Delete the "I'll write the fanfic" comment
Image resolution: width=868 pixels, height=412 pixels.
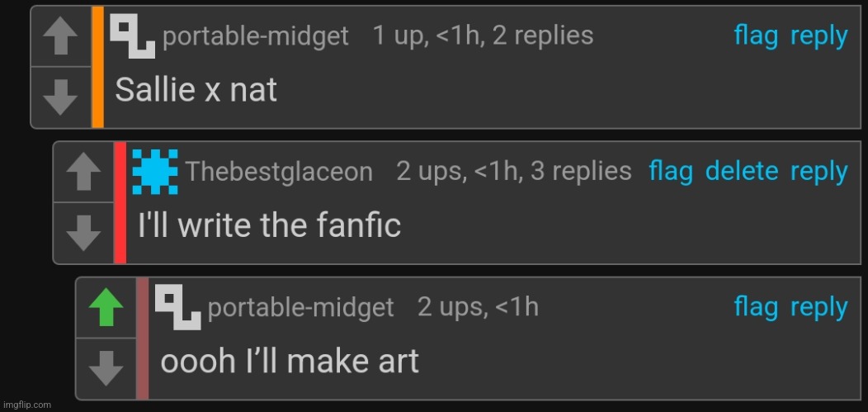point(742,171)
